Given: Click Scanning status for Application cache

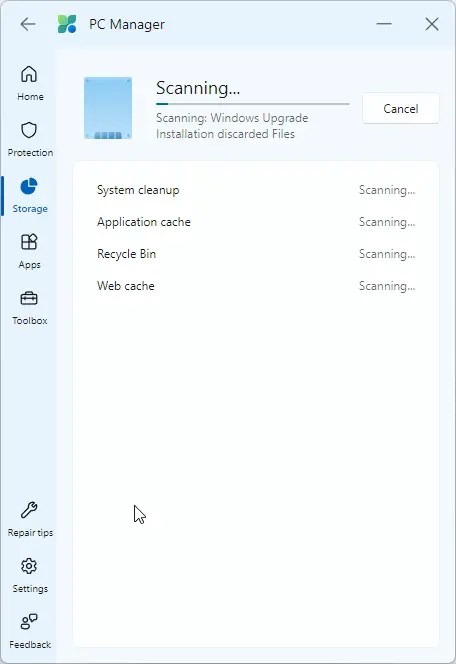Looking at the screenshot, I should click(387, 222).
